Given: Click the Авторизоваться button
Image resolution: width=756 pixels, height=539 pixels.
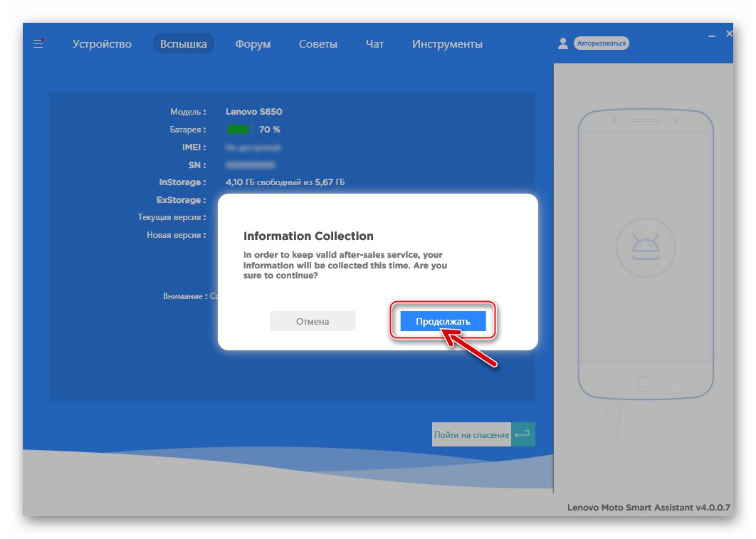Looking at the screenshot, I should pos(602,43).
